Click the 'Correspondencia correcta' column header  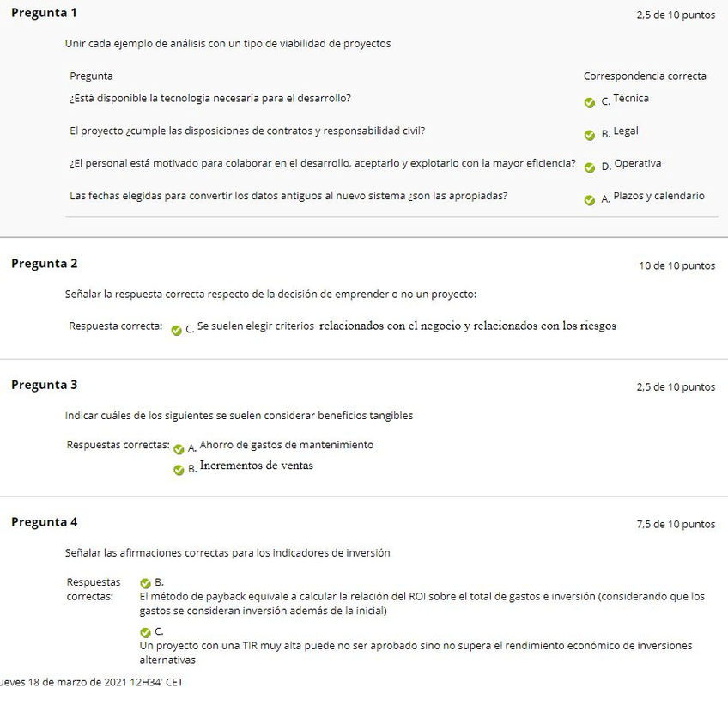645,76
